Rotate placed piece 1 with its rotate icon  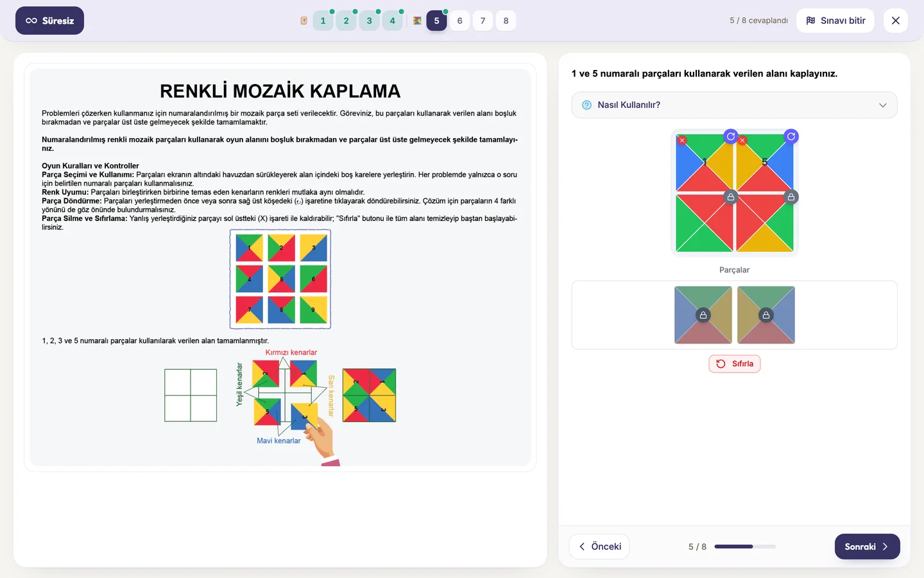[x=730, y=136]
